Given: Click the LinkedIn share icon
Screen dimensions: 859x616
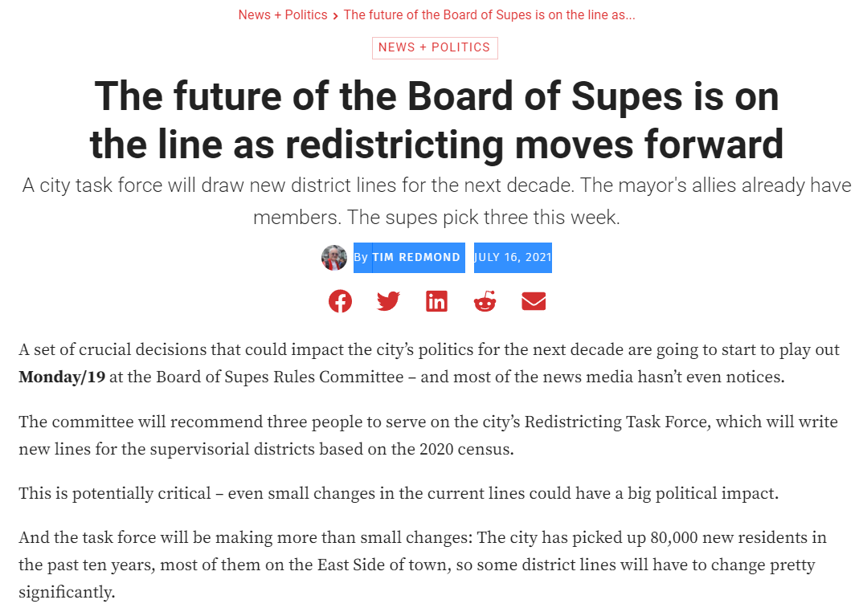Looking at the screenshot, I should tap(436, 301).
